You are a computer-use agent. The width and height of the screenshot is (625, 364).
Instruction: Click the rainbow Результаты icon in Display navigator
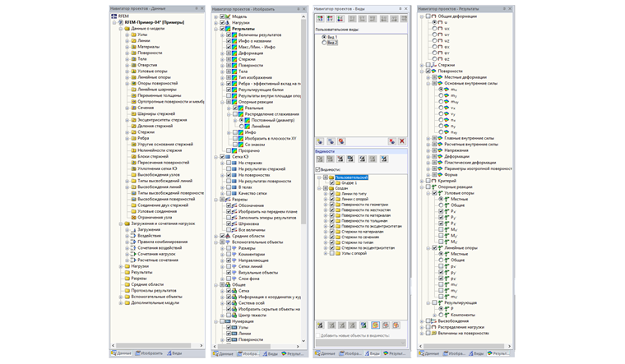pos(229,29)
